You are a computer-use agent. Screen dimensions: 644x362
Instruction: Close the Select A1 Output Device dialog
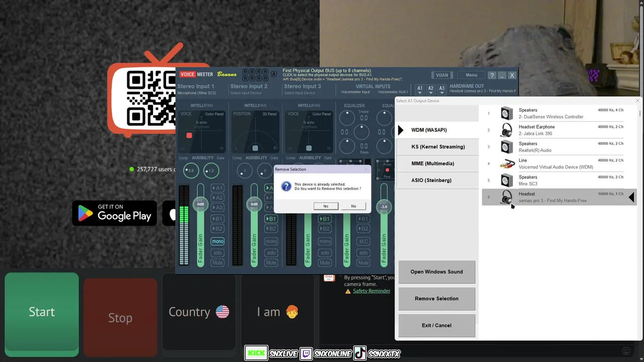(638, 101)
